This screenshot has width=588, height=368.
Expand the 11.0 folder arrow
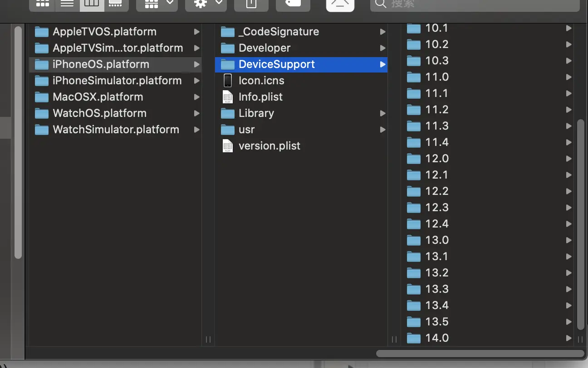pyautogui.click(x=568, y=77)
